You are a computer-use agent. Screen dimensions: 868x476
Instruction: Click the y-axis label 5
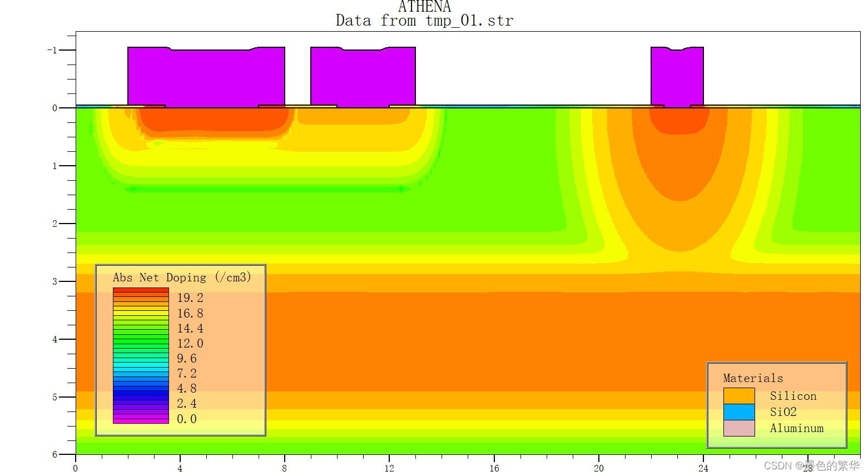(54, 397)
